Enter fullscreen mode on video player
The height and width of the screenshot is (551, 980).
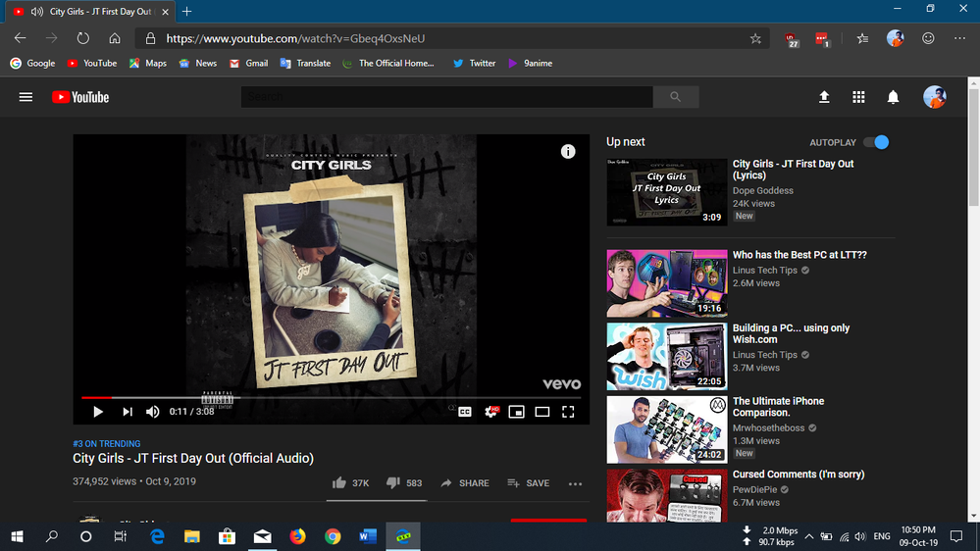pyautogui.click(x=567, y=412)
